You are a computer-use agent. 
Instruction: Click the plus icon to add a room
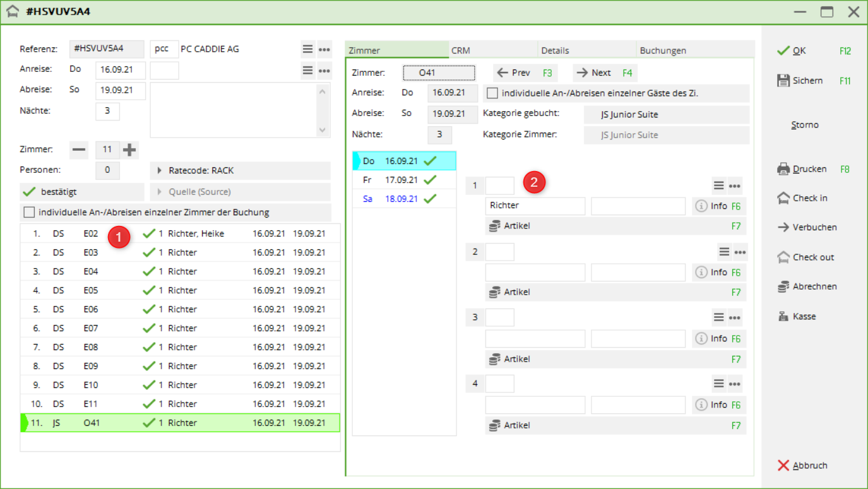(x=129, y=150)
